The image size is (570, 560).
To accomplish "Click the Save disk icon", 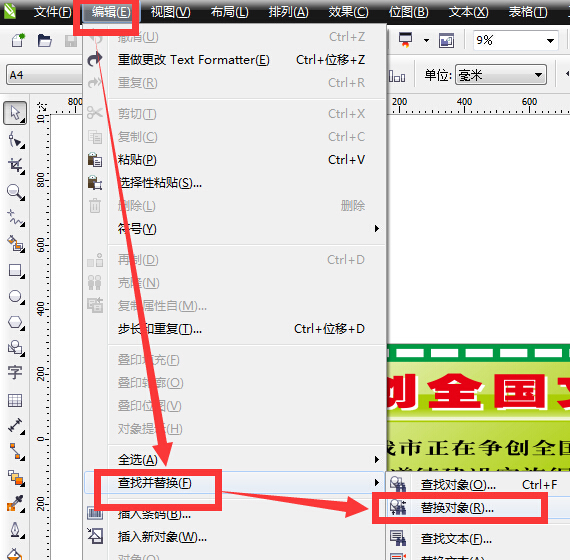I will coord(71,41).
